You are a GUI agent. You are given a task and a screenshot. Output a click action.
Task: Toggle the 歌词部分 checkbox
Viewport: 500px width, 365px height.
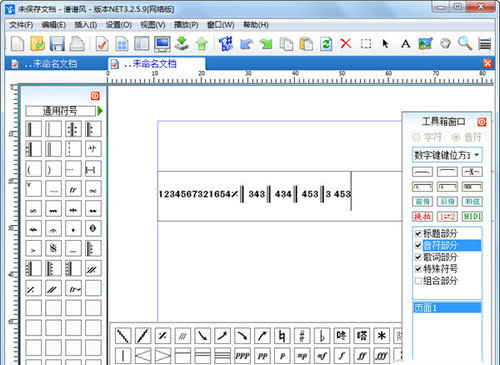[x=418, y=257]
